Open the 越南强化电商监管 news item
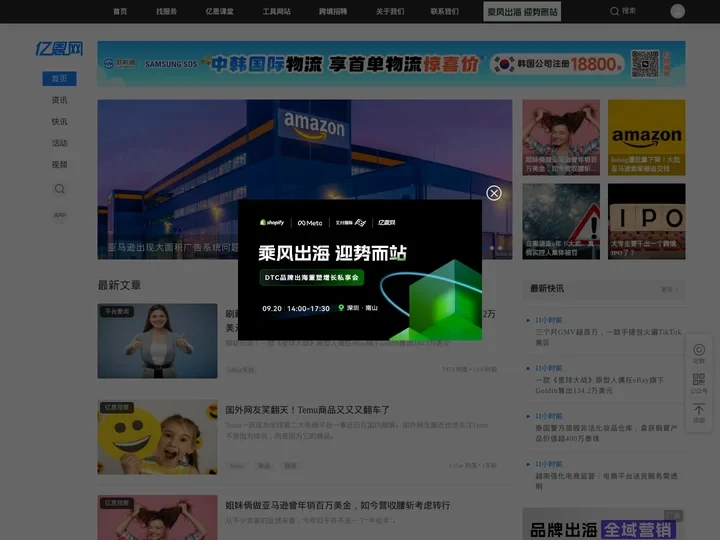 606,481
